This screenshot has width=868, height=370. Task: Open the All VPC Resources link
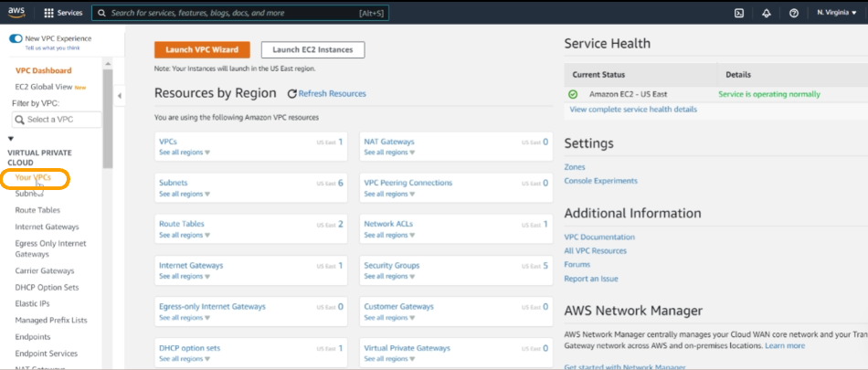[595, 251]
